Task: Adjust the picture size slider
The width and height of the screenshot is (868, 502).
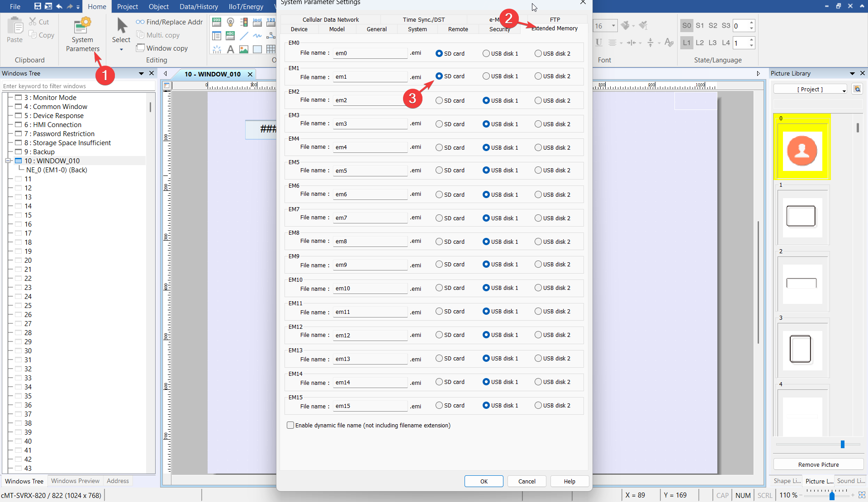Action: point(842,445)
